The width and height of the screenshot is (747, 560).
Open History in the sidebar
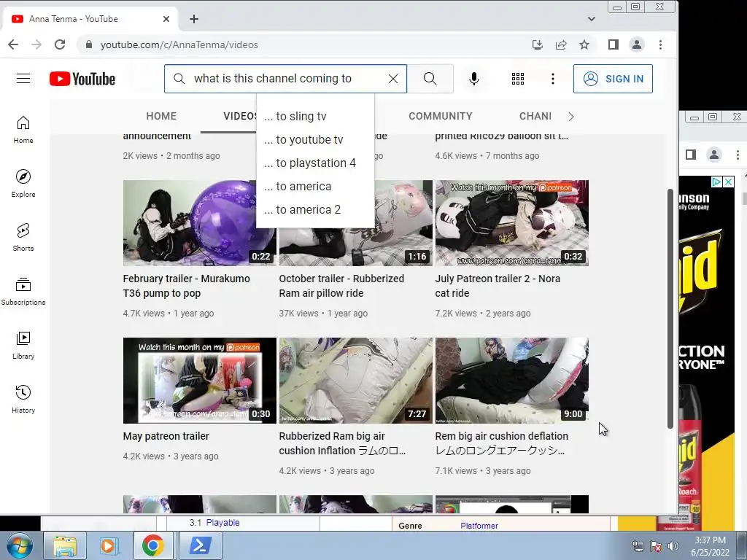tap(23, 399)
